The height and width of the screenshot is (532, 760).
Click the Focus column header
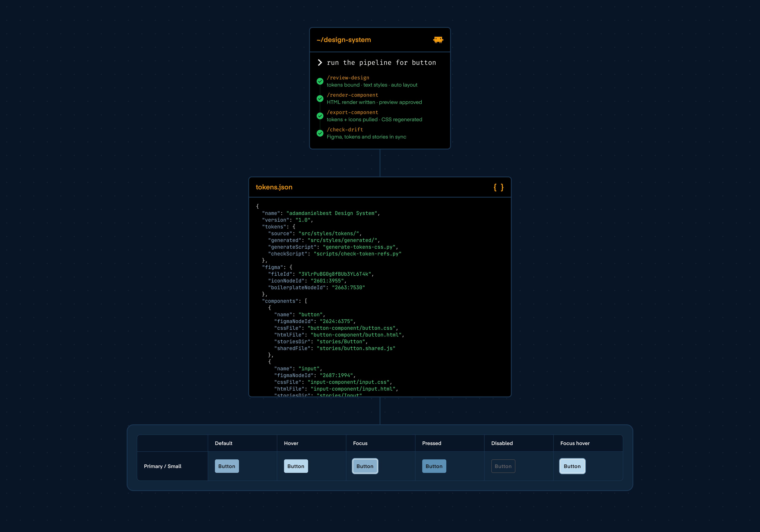coord(360,443)
